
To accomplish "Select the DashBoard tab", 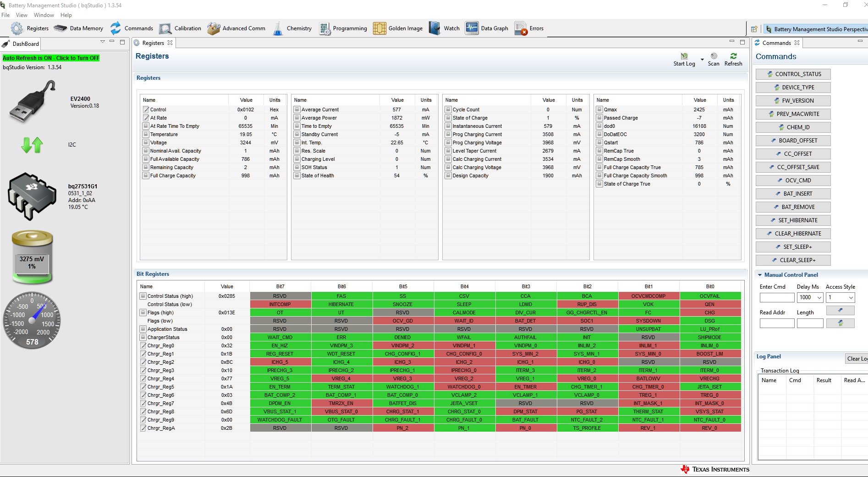I will coord(21,44).
